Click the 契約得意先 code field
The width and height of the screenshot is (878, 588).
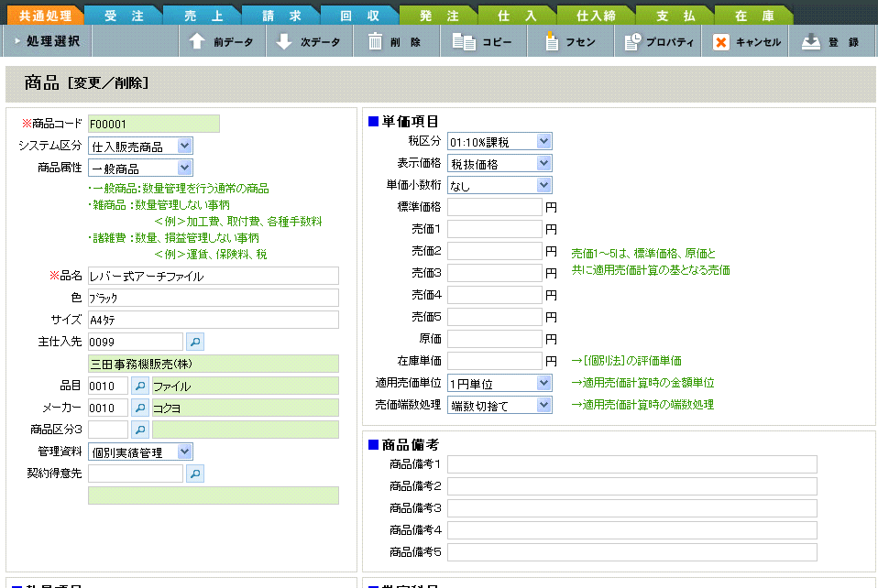(x=136, y=474)
